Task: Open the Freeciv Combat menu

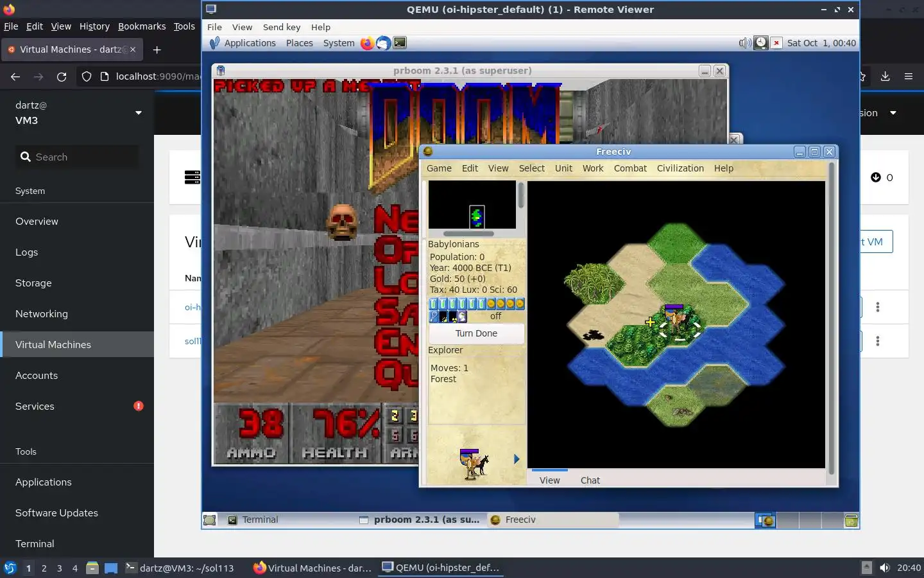Action: coord(630,168)
